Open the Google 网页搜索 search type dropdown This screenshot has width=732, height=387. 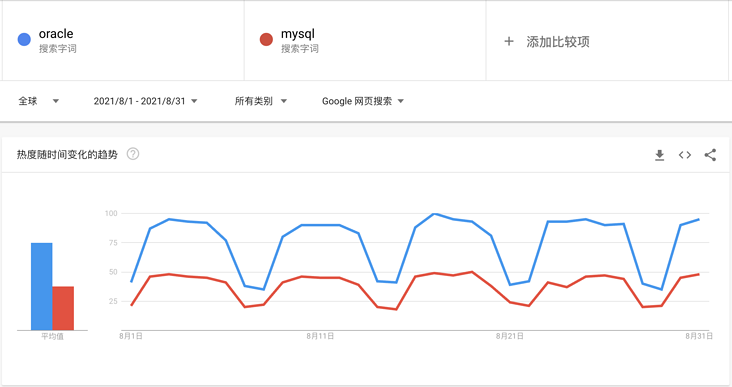[x=363, y=101]
